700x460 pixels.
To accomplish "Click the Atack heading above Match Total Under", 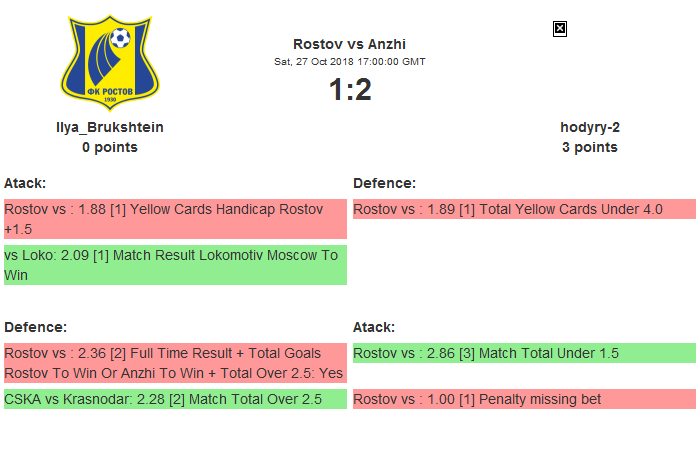I will 374,327.
